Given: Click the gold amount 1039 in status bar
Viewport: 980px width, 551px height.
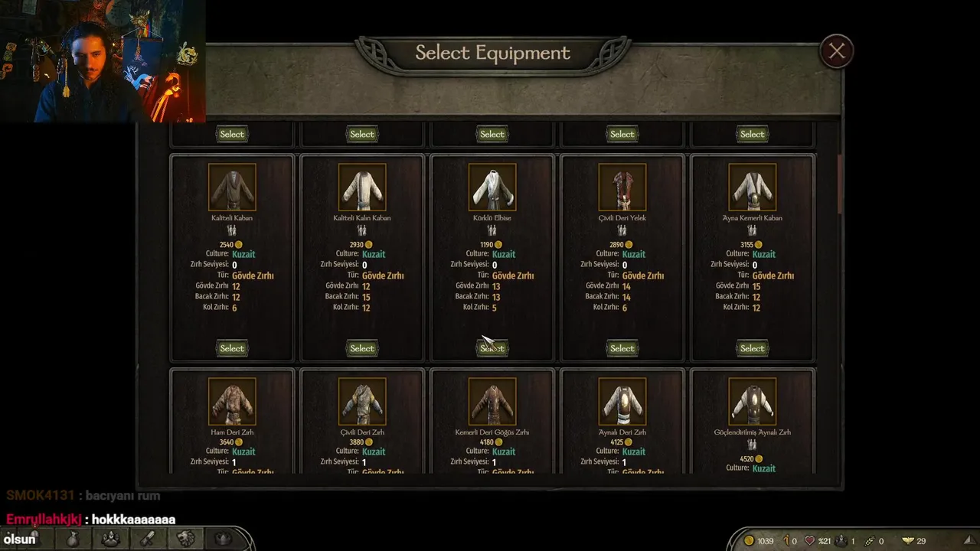Looking at the screenshot, I should tap(765, 541).
